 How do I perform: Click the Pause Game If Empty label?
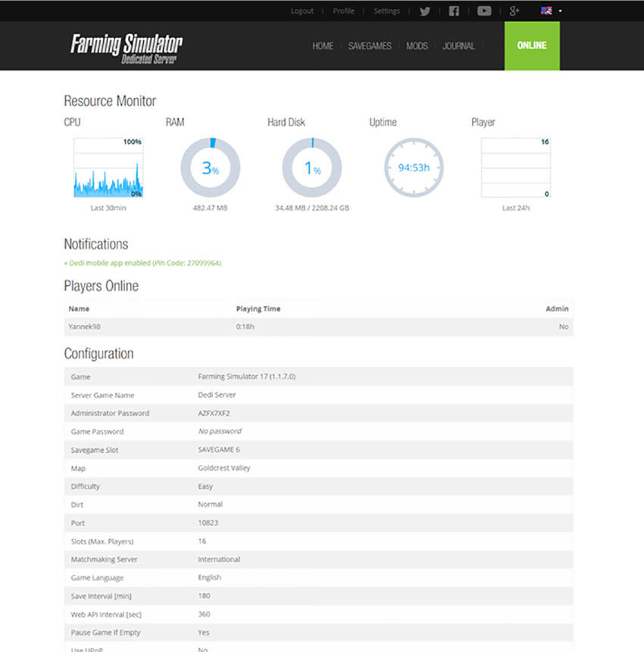[x=105, y=632]
